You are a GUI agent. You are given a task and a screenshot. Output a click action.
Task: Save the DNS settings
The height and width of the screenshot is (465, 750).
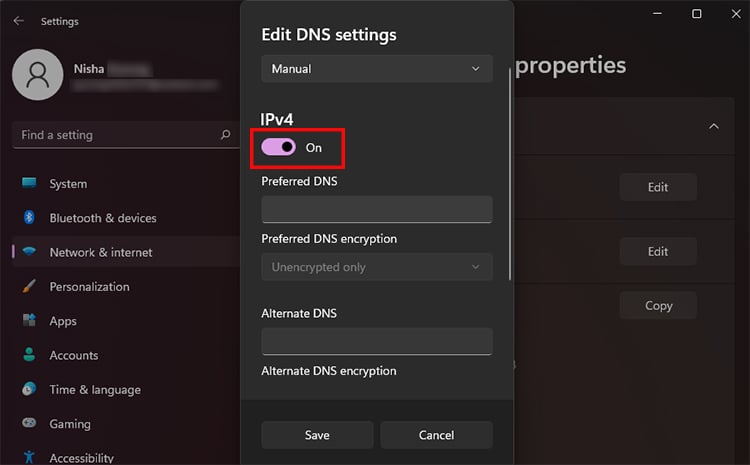click(317, 435)
